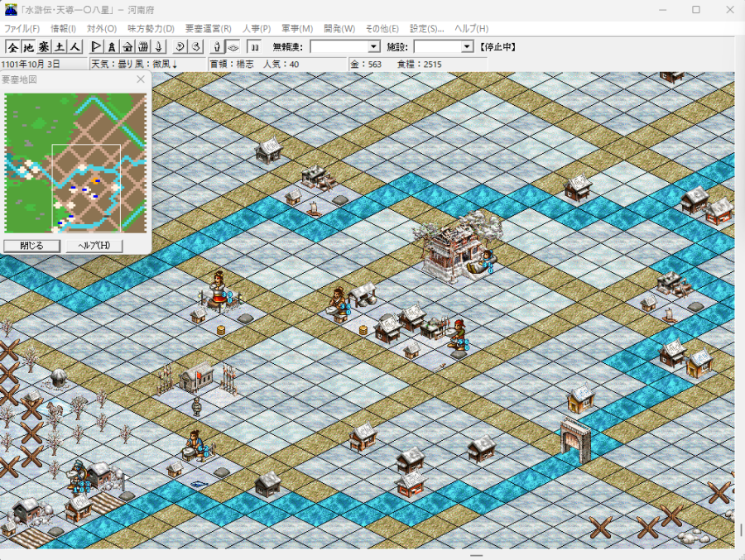Toggle the unit visibility icon in toolbar
The width and height of the screenshot is (745, 560).
pos(216,47)
